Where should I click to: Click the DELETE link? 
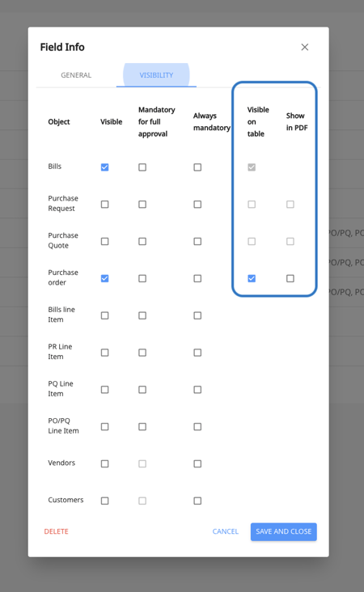57,531
